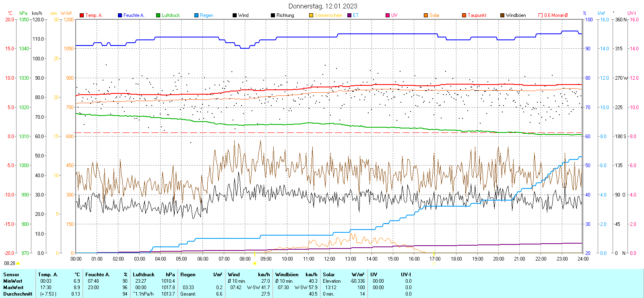
Task: Click the orange Solar legend square
Action: (x=426, y=15)
